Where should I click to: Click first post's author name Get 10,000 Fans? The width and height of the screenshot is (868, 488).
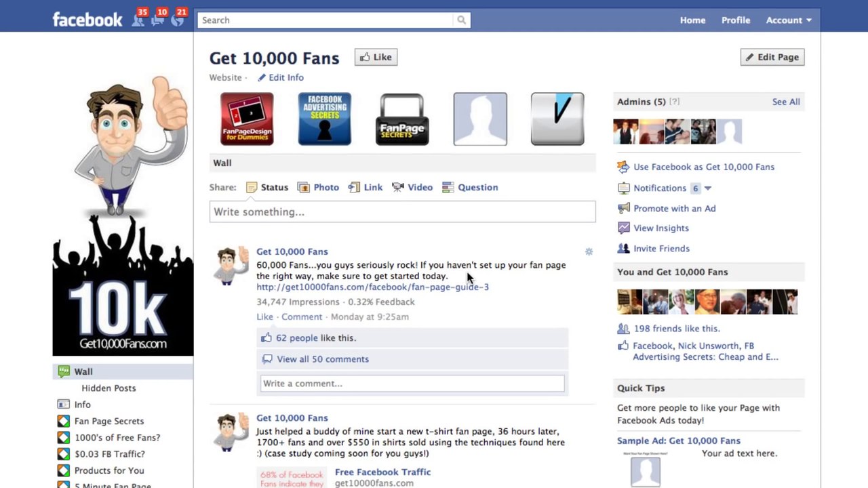[292, 251]
